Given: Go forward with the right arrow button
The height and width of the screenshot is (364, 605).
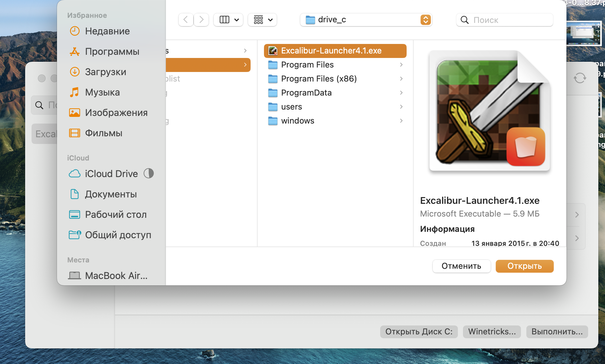Looking at the screenshot, I should click(201, 20).
